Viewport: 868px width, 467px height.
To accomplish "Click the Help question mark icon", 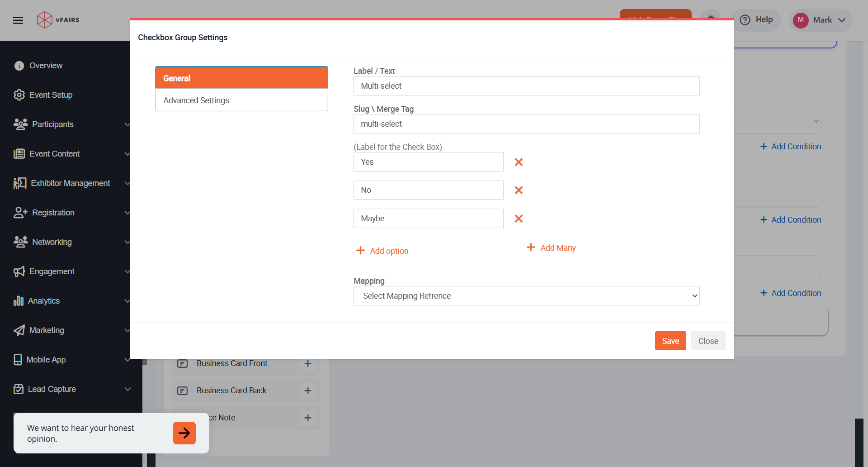I will click(745, 20).
